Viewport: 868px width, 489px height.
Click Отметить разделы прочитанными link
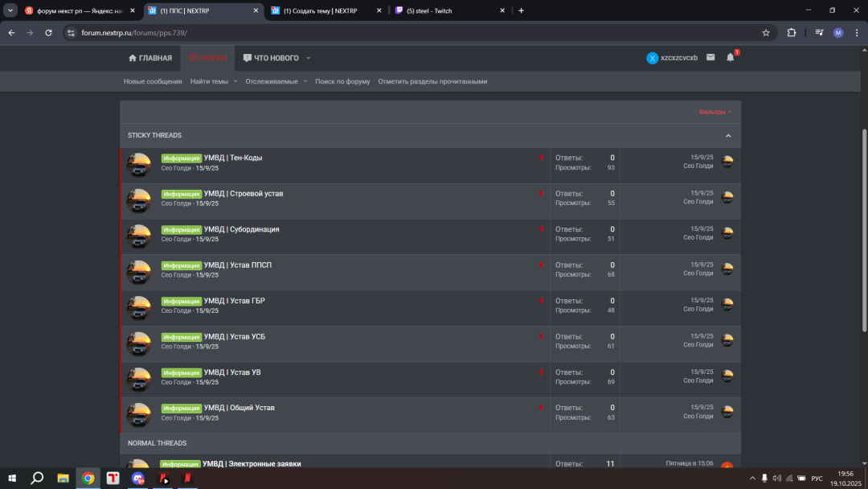click(432, 81)
